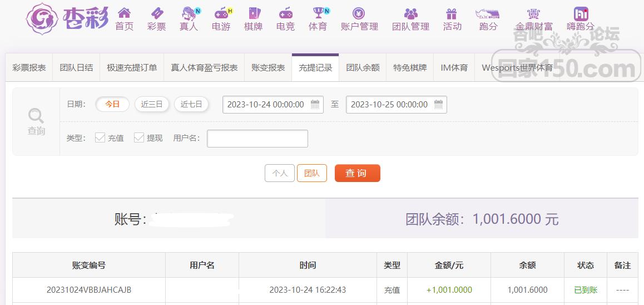Open the 活动 gift icon

point(452,13)
